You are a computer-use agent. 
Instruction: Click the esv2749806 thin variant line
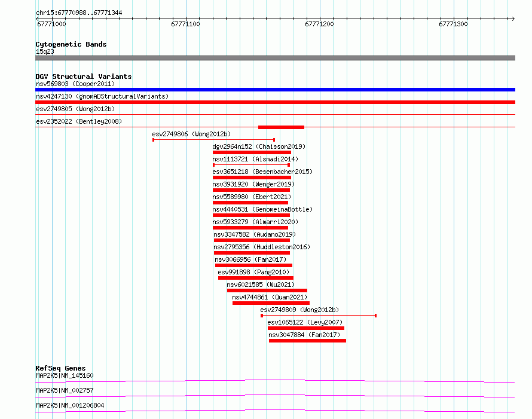click(214, 140)
